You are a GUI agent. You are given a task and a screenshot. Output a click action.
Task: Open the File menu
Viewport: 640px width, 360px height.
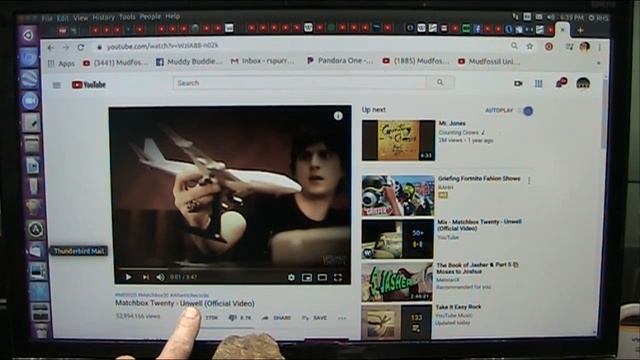coord(47,18)
